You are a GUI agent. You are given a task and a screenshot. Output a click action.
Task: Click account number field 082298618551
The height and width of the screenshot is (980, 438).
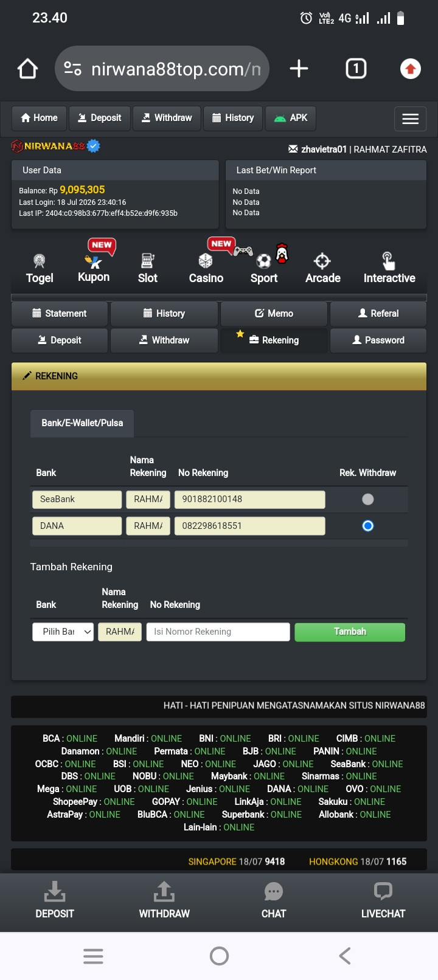250,526
